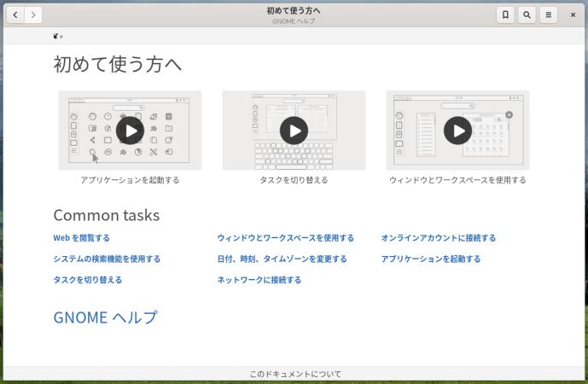588x384 pixels.
Task: Play the ウィンドウとワークスペースを使用する video
Action: (x=458, y=131)
